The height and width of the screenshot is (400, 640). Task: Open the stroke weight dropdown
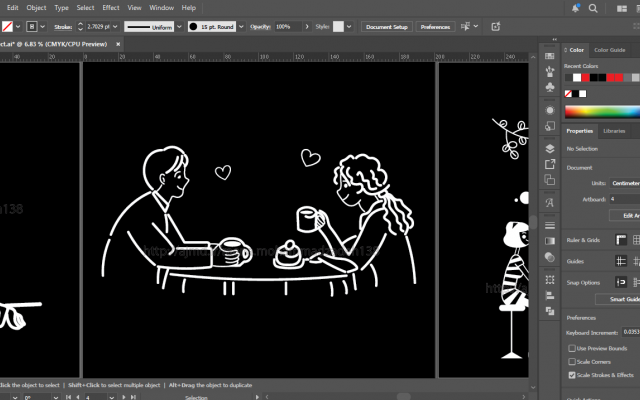click(115, 27)
